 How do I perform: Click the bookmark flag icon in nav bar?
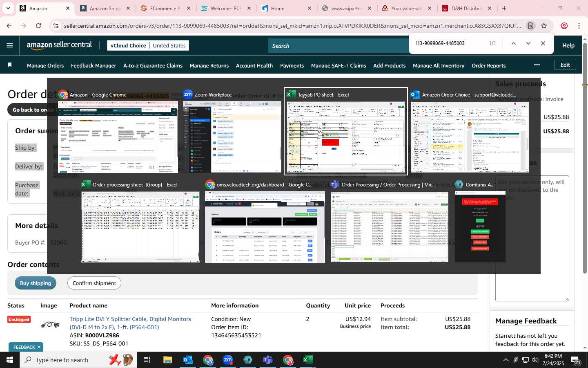10,65
